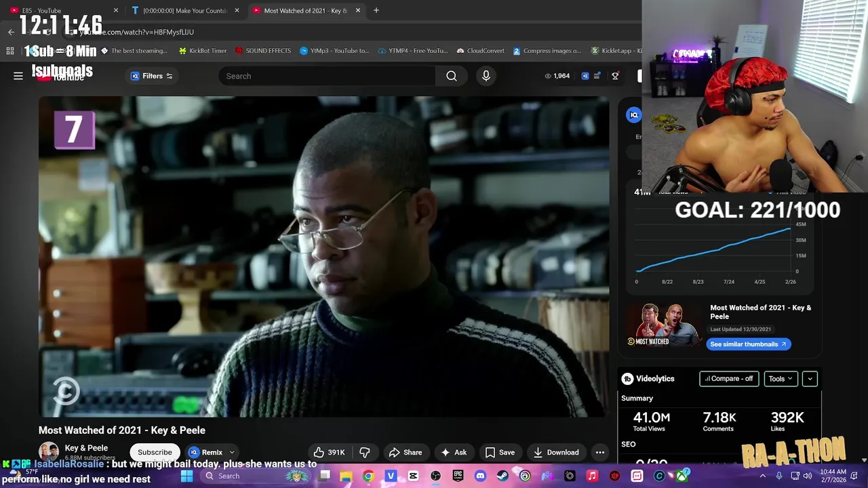
Task: Open volume control in system tray
Action: (x=808, y=476)
